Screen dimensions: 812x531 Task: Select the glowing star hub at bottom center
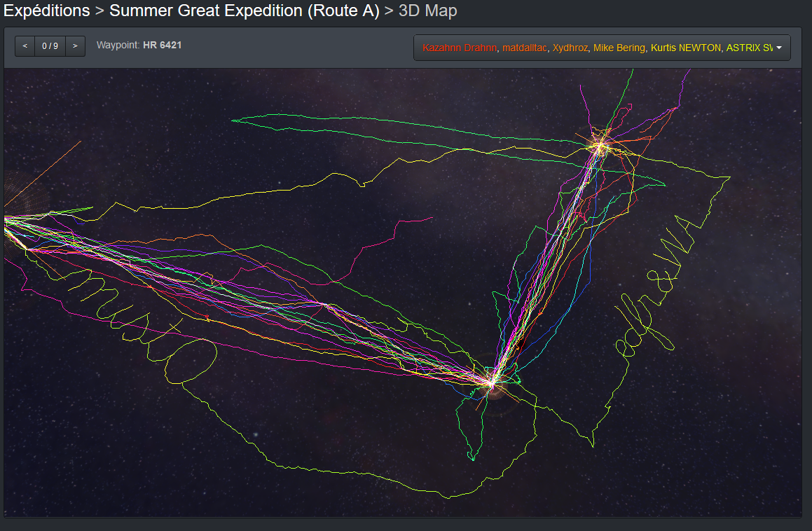[492, 382]
